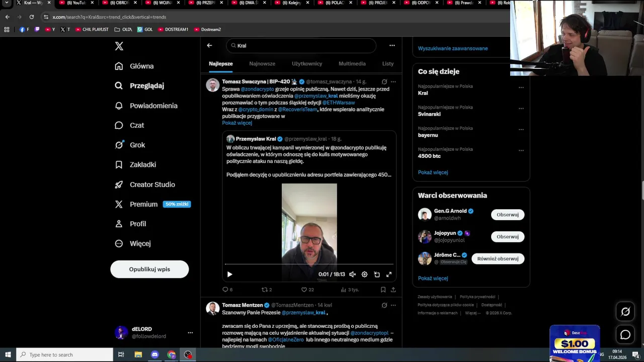Bookmark the Swaczyna post

tap(383, 290)
